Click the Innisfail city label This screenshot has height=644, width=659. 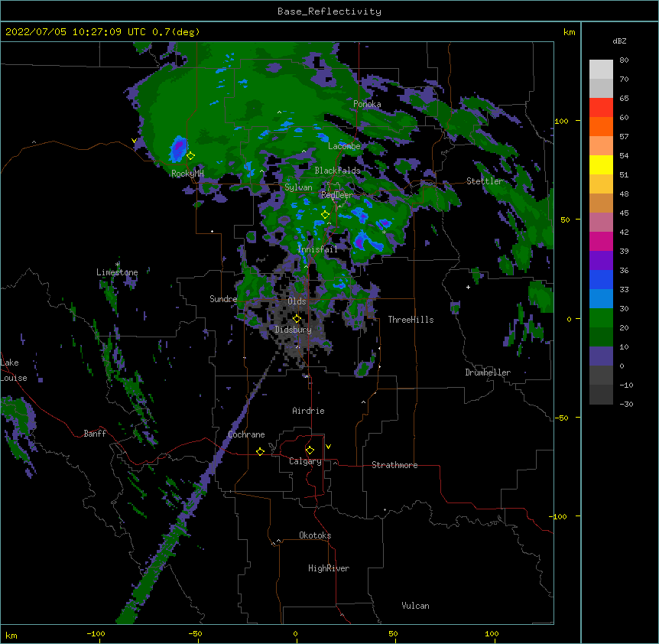click(317, 249)
